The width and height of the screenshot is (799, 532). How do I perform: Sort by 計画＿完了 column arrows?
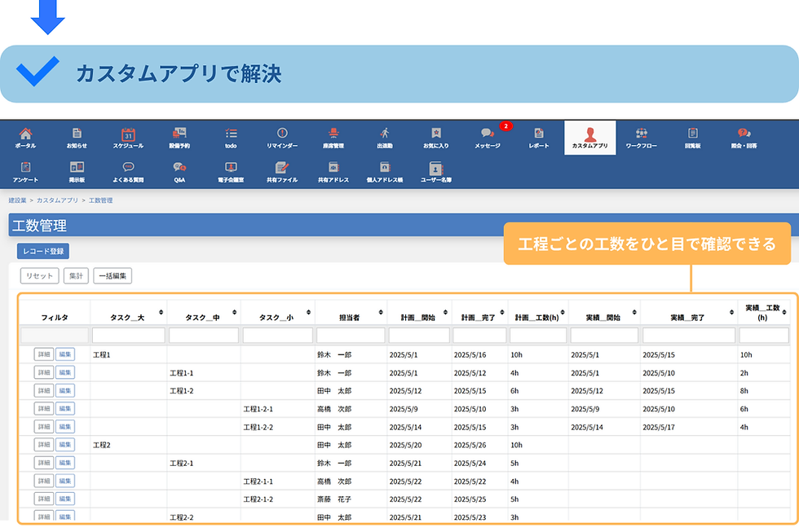[x=502, y=312]
